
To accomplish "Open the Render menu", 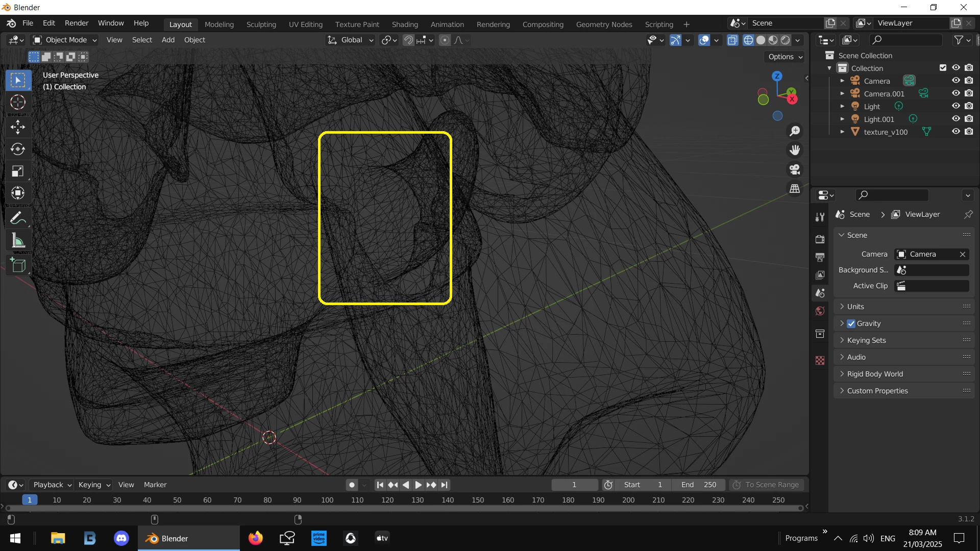I will click(77, 23).
